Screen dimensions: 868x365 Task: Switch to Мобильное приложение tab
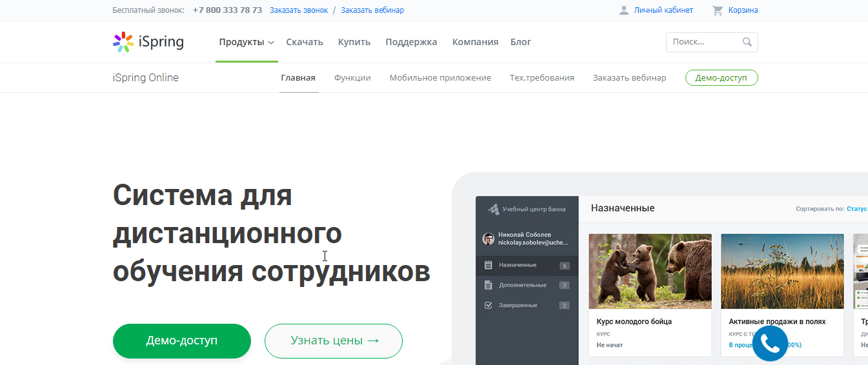click(440, 78)
